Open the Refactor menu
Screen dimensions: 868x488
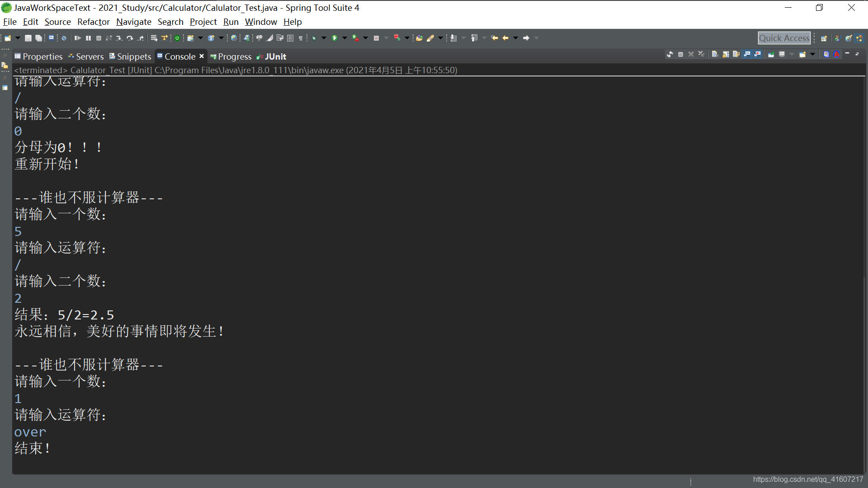click(x=93, y=22)
